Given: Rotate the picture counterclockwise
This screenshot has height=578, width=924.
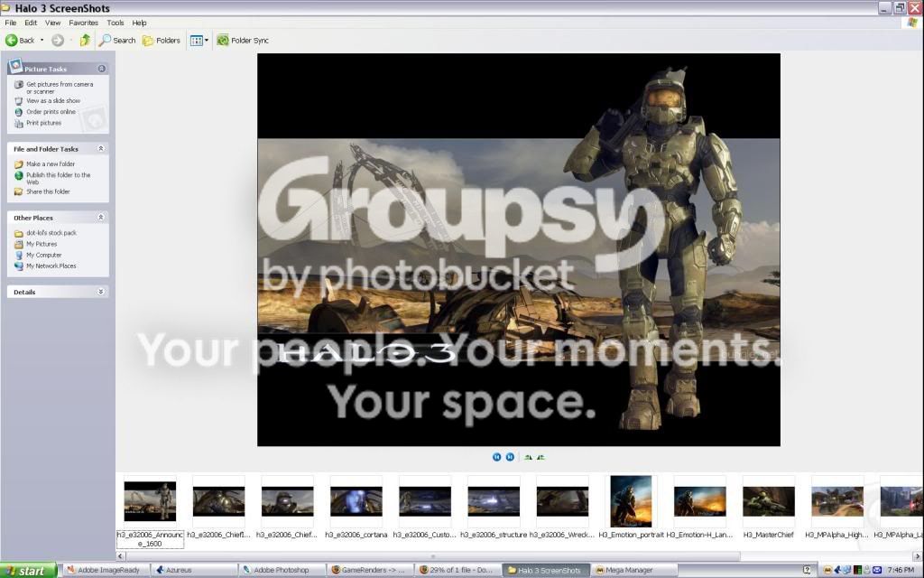Looking at the screenshot, I should pyautogui.click(x=541, y=457).
